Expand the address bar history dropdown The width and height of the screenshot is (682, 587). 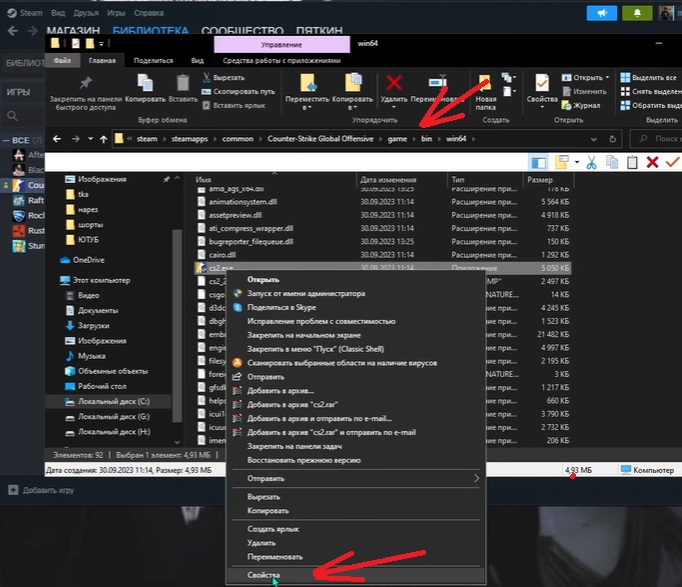pos(594,139)
